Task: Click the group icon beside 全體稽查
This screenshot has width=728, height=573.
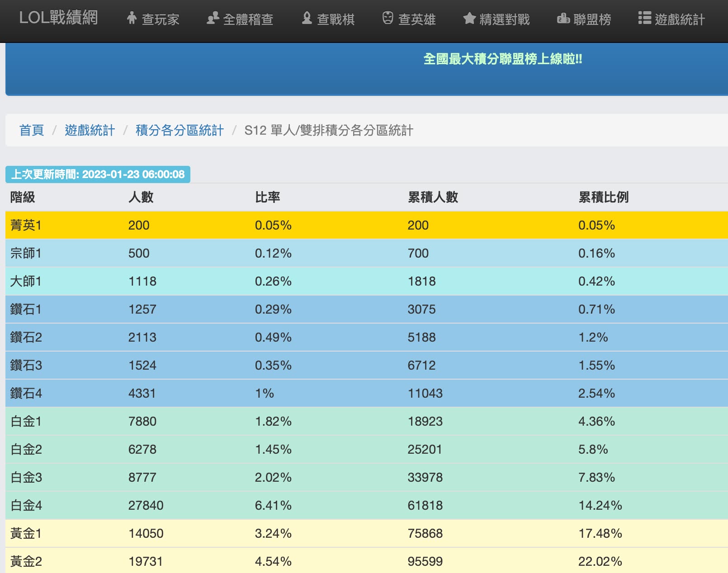Action: point(213,18)
